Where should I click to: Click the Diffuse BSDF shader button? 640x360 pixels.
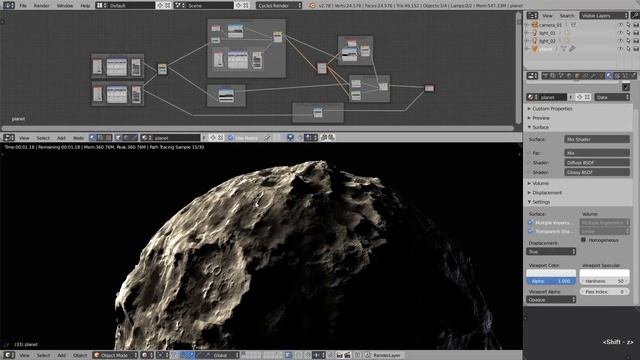(x=597, y=162)
